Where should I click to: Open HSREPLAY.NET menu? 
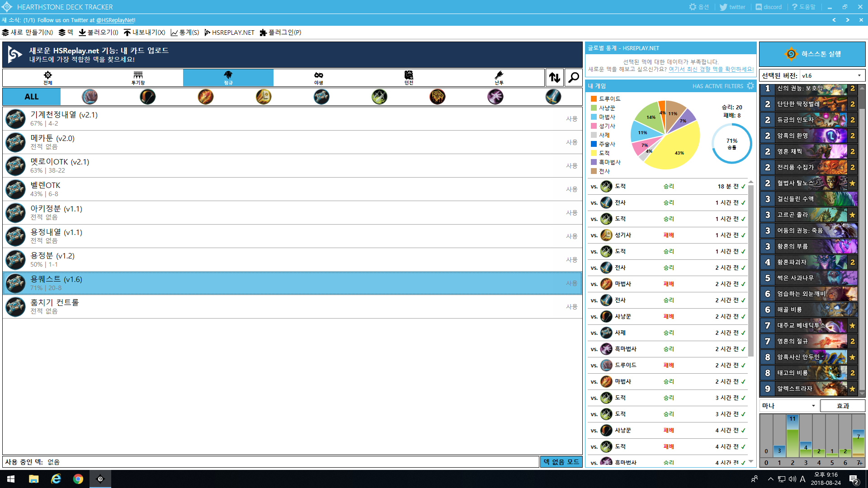(x=230, y=33)
